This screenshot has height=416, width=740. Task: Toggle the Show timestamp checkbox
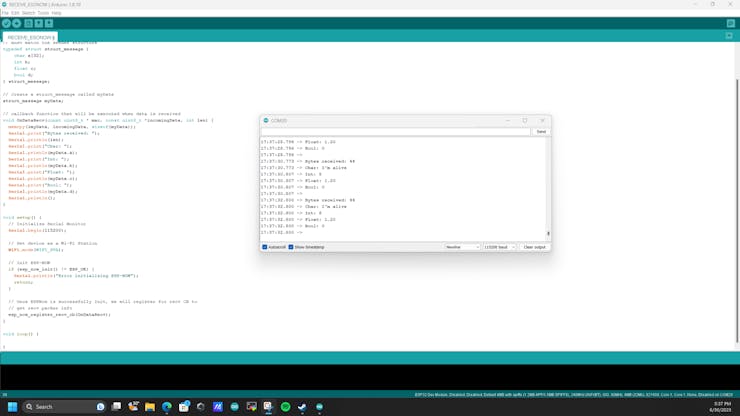tap(291, 247)
